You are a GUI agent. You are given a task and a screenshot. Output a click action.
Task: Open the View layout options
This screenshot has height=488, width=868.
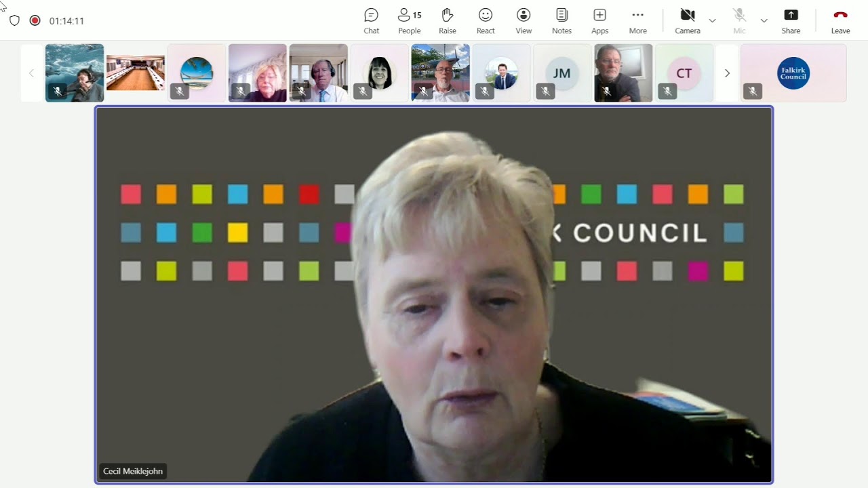[x=524, y=21]
